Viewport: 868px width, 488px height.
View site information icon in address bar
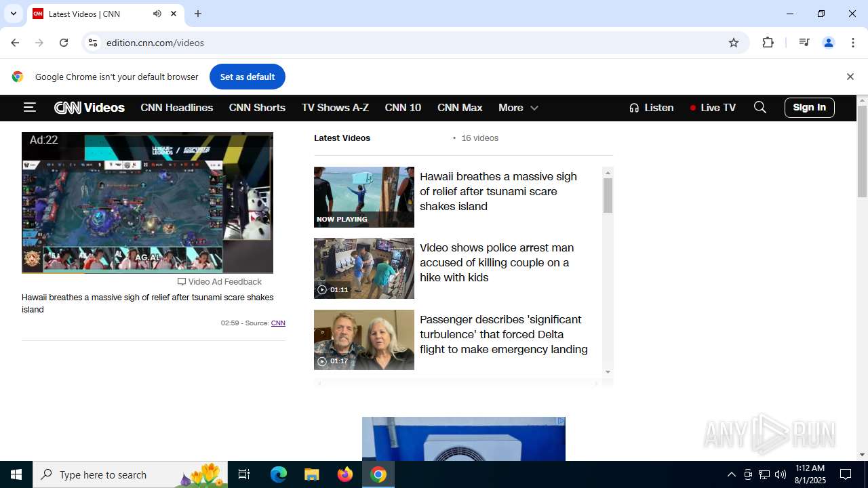(93, 43)
